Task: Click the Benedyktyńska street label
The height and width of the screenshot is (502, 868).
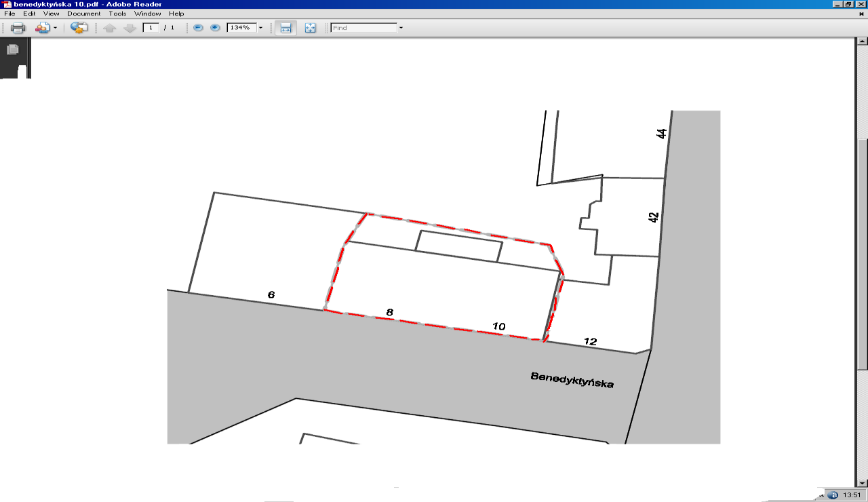Action: (x=572, y=380)
